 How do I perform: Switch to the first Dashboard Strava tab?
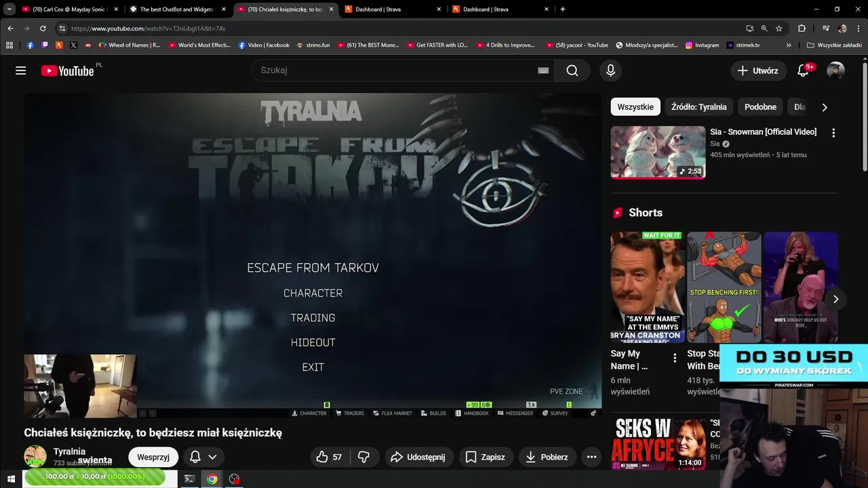[x=393, y=9]
